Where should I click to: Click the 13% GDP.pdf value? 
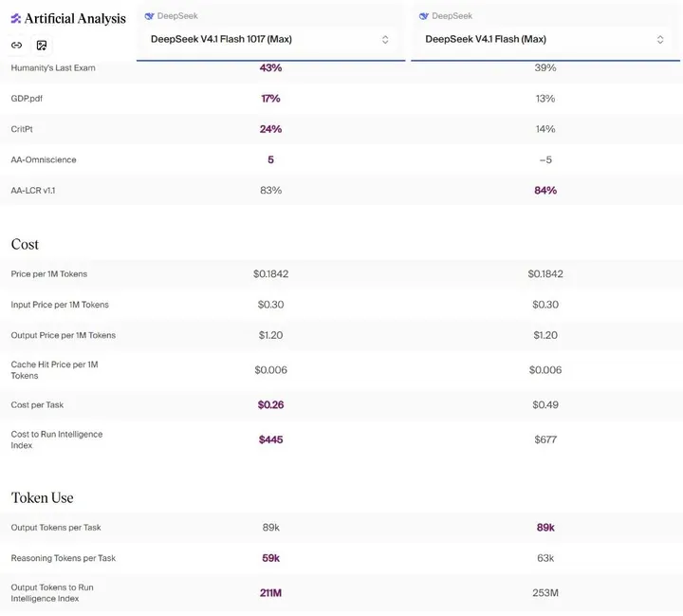[x=545, y=99]
